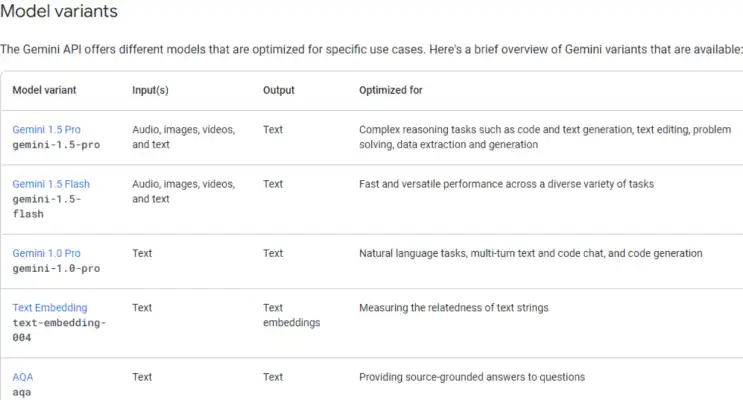Click the Providing source-grounded answers description
Viewport: 743px width, 400px height.
tap(471, 377)
